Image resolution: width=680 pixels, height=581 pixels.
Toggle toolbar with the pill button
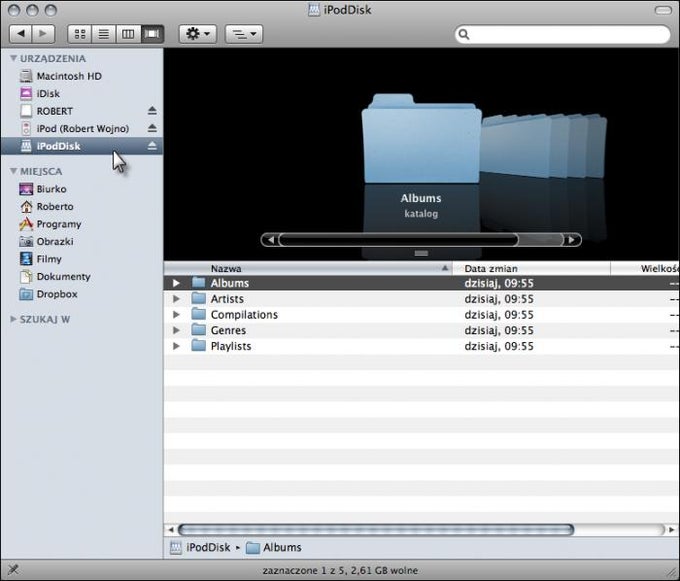663,10
